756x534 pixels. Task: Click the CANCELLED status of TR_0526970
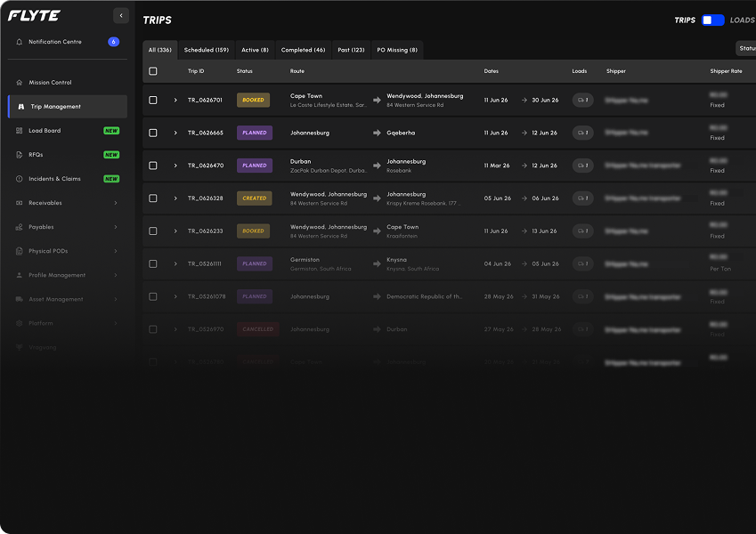(x=258, y=329)
